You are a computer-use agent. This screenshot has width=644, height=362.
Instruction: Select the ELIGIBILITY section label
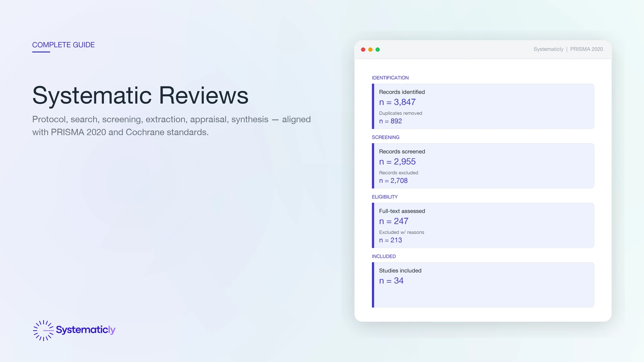click(384, 197)
